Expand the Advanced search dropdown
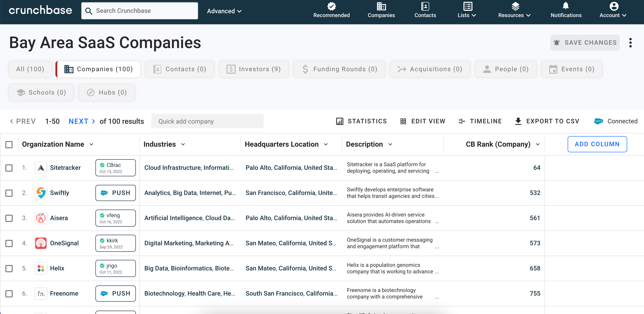This screenshot has width=644, height=314. tap(224, 11)
